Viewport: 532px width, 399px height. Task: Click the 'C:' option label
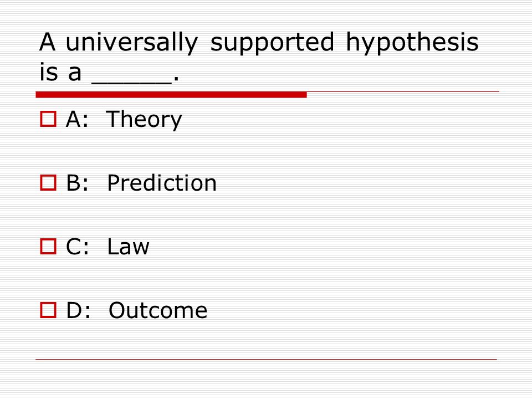pyautogui.click(x=78, y=247)
